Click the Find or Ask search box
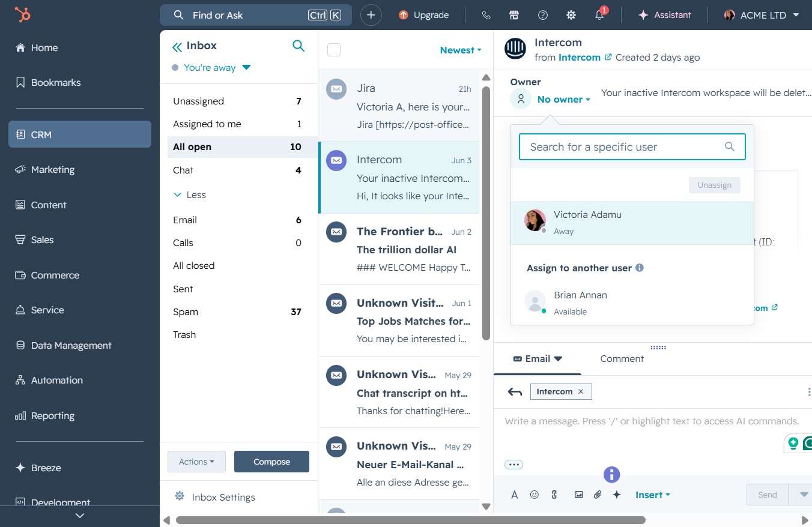 (x=256, y=15)
